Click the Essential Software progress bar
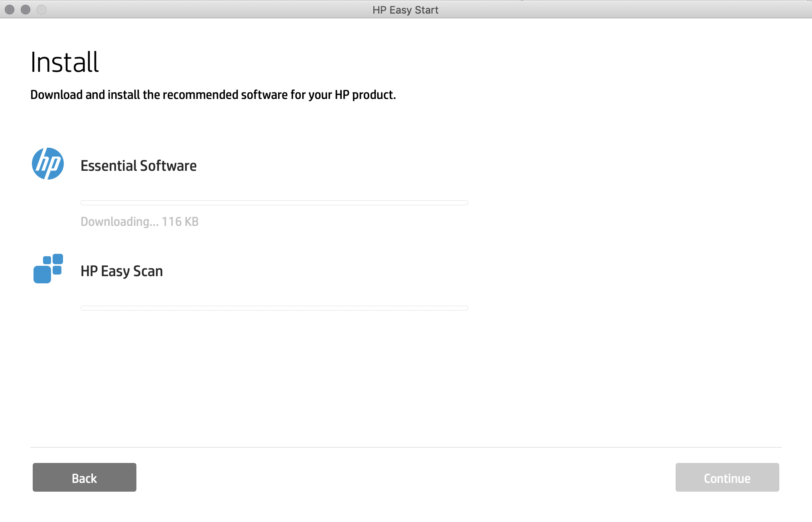This screenshot has width=812, height=522. 274,203
